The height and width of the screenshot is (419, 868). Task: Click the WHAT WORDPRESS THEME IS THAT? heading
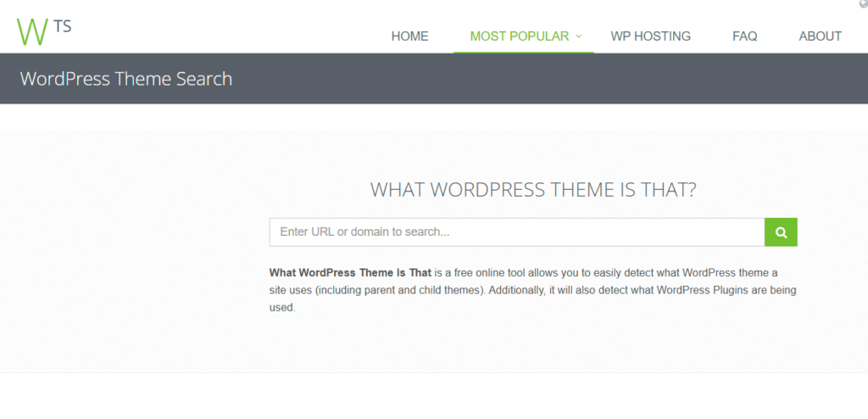pos(533,190)
